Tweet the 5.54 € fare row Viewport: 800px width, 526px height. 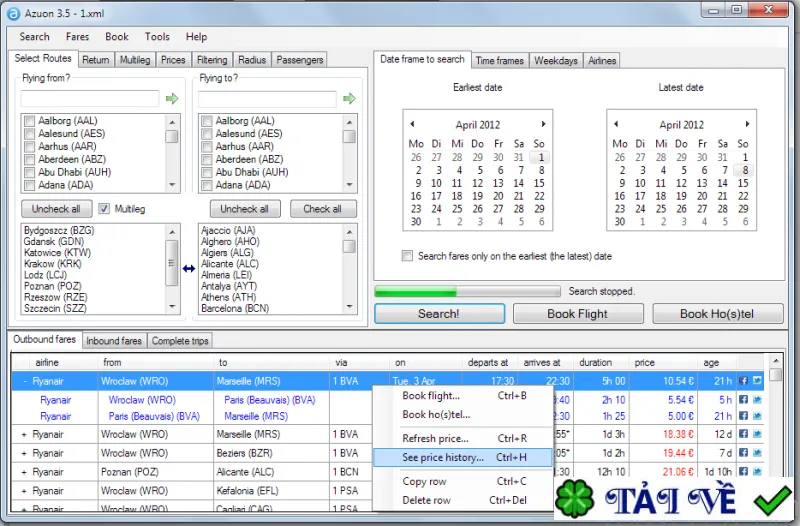(x=757, y=400)
